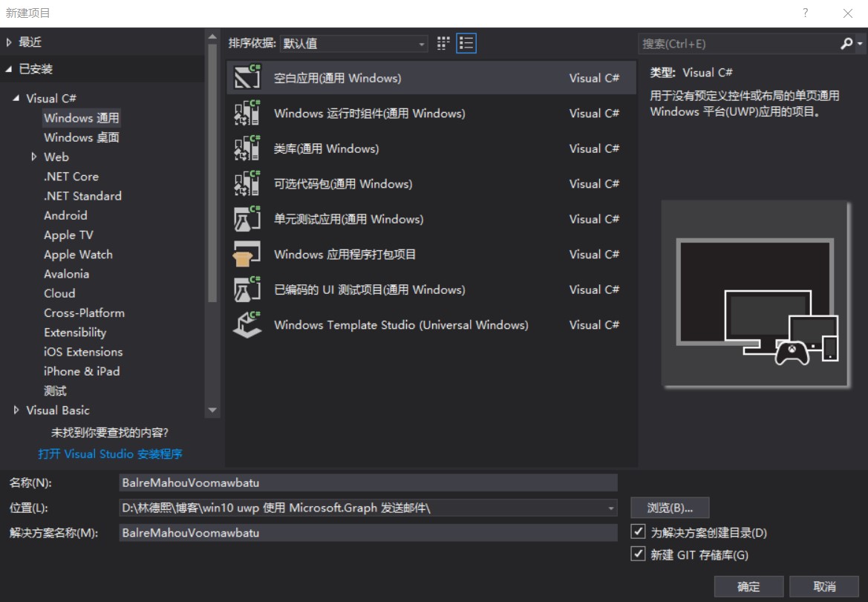Click 浏览(B)... button
This screenshot has height=602, width=868.
pos(670,508)
